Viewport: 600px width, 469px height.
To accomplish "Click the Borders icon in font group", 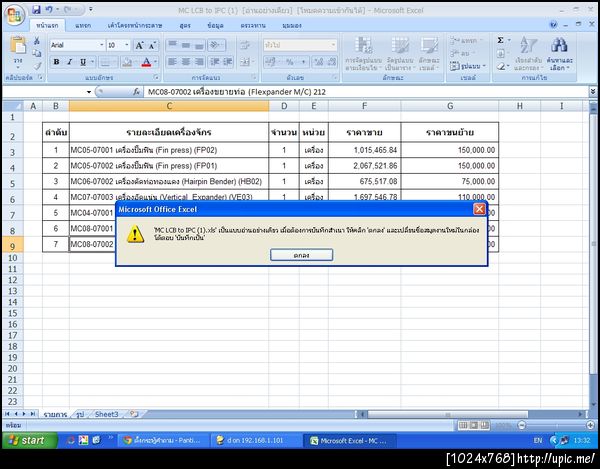I will pyautogui.click(x=106, y=62).
